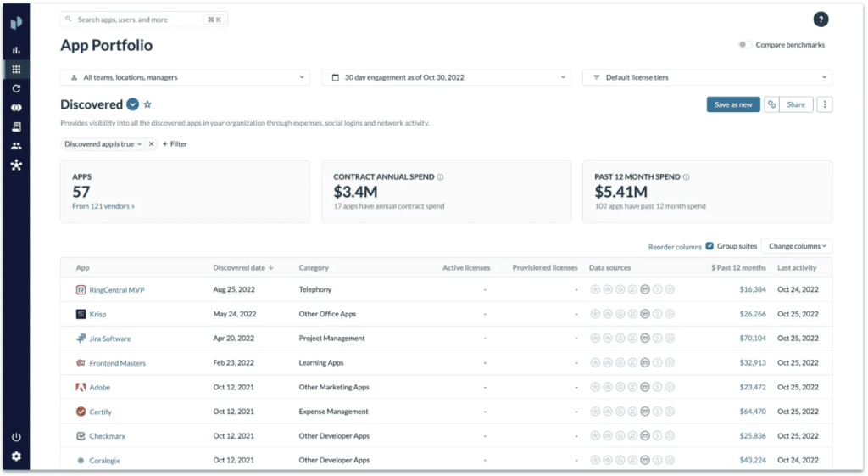Click in the Search apps, users field
This screenshot has width=868, height=476.
point(144,20)
